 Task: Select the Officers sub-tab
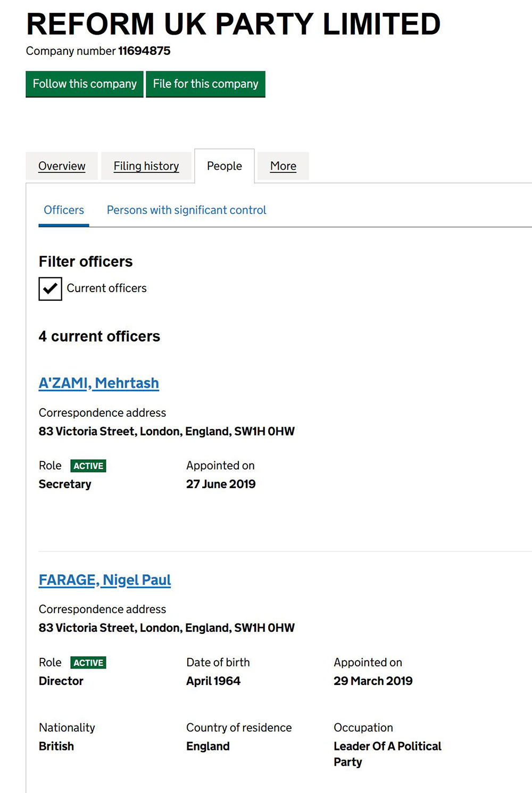pyautogui.click(x=64, y=210)
